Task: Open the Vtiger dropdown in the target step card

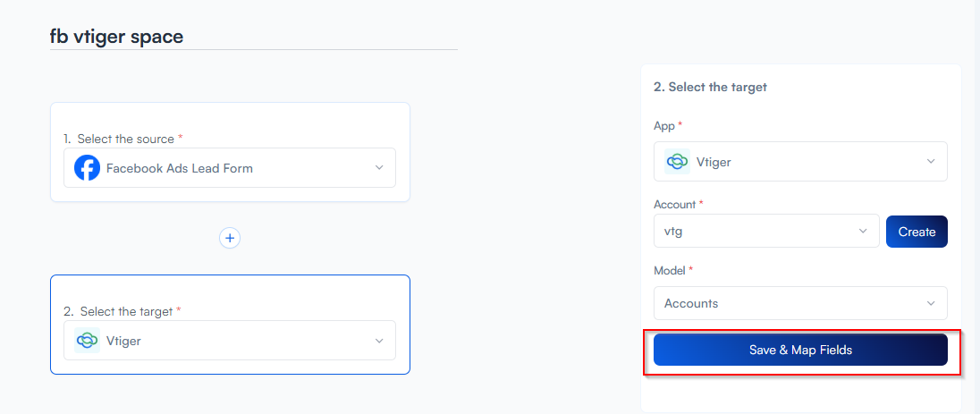Action: tap(230, 341)
